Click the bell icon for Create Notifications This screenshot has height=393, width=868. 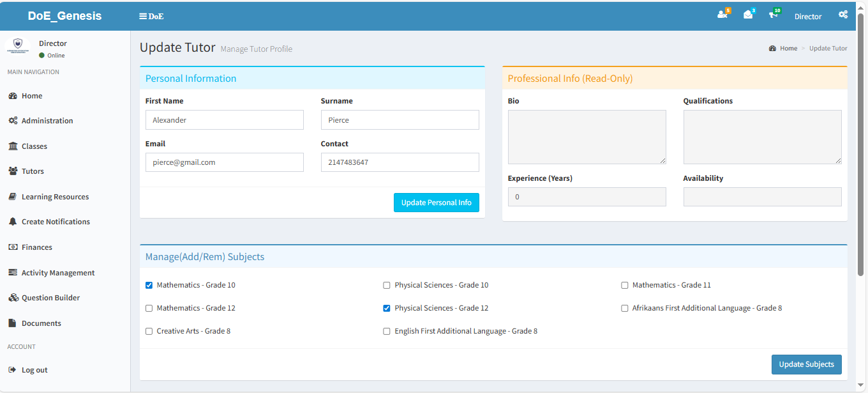13,222
